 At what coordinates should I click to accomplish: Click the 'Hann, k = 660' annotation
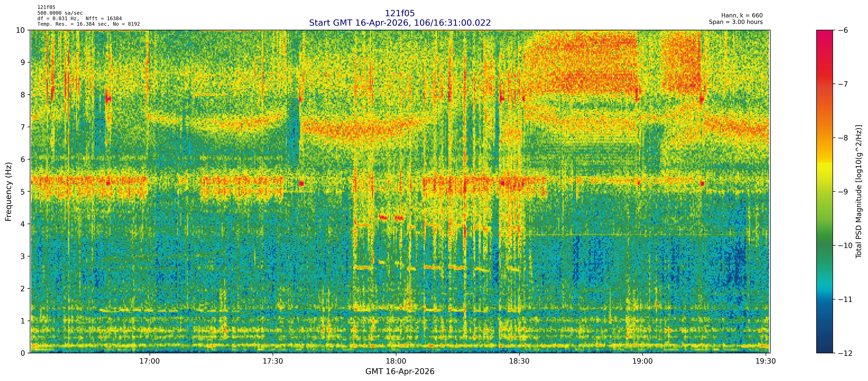point(742,16)
